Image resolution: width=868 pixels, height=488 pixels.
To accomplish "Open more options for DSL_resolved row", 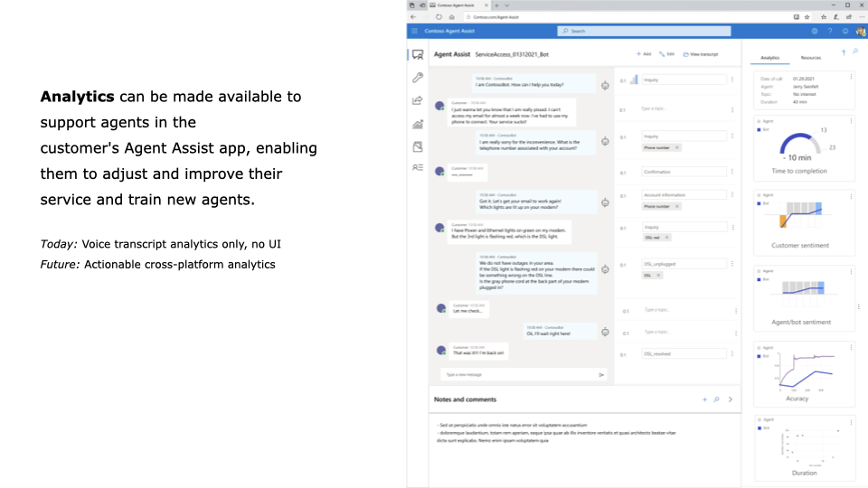I will pos(731,353).
